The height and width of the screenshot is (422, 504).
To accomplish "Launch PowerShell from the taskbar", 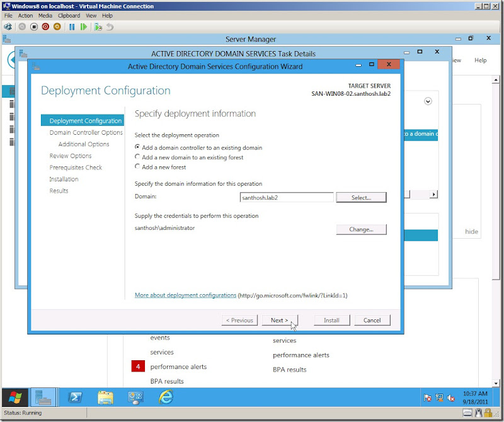I will pos(75,397).
